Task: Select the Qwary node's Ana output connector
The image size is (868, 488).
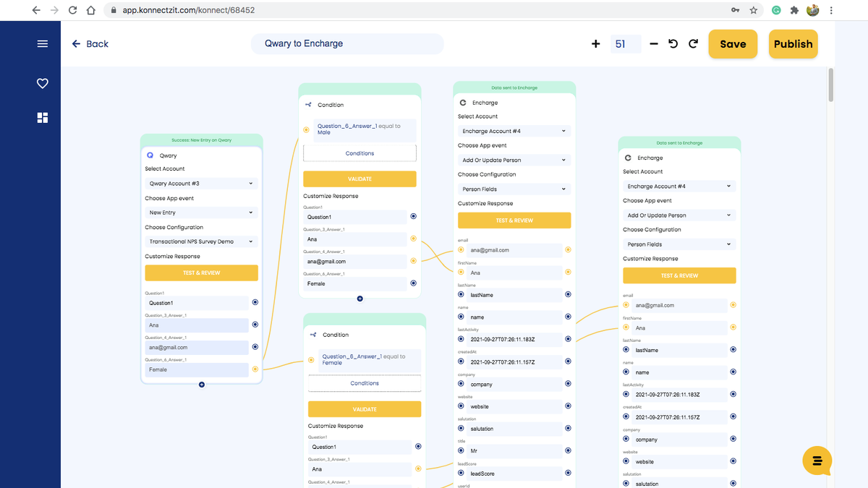Action: 255,325
